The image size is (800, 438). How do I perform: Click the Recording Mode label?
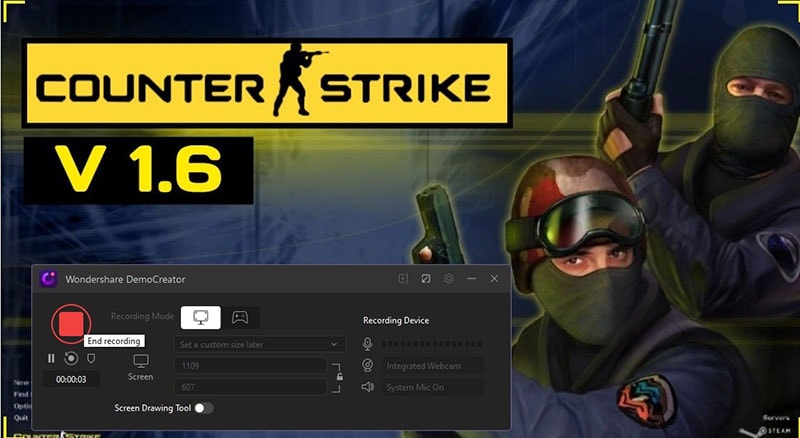(142, 316)
